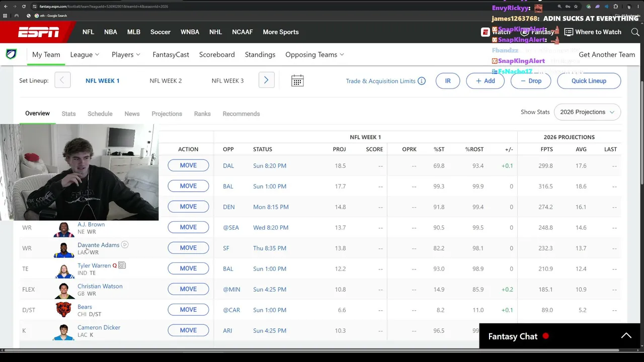
Task: Open browser profile avatar
Action: pyautogui.click(x=629, y=7)
